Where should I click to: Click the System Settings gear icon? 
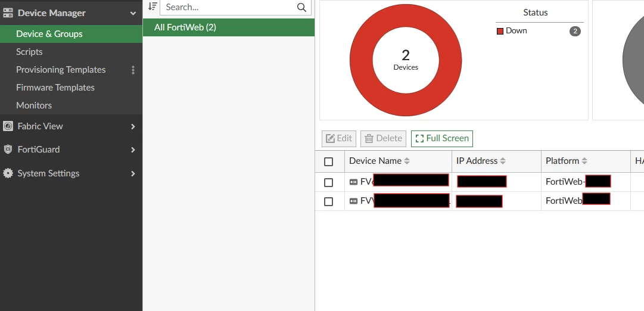(x=8, y=173)
